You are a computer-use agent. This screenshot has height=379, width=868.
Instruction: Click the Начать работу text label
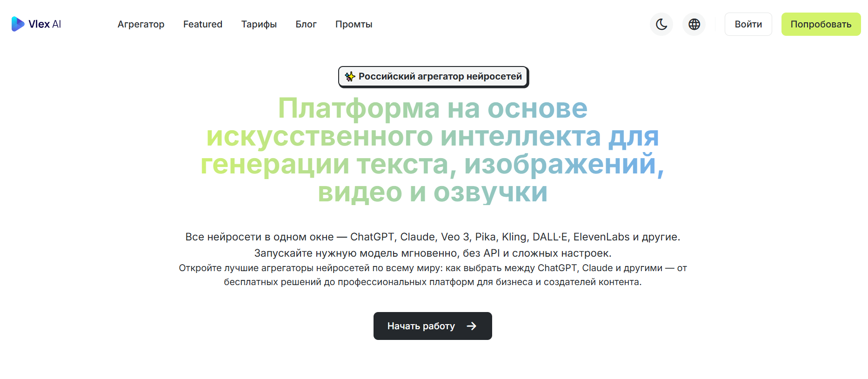click(421, 326)
